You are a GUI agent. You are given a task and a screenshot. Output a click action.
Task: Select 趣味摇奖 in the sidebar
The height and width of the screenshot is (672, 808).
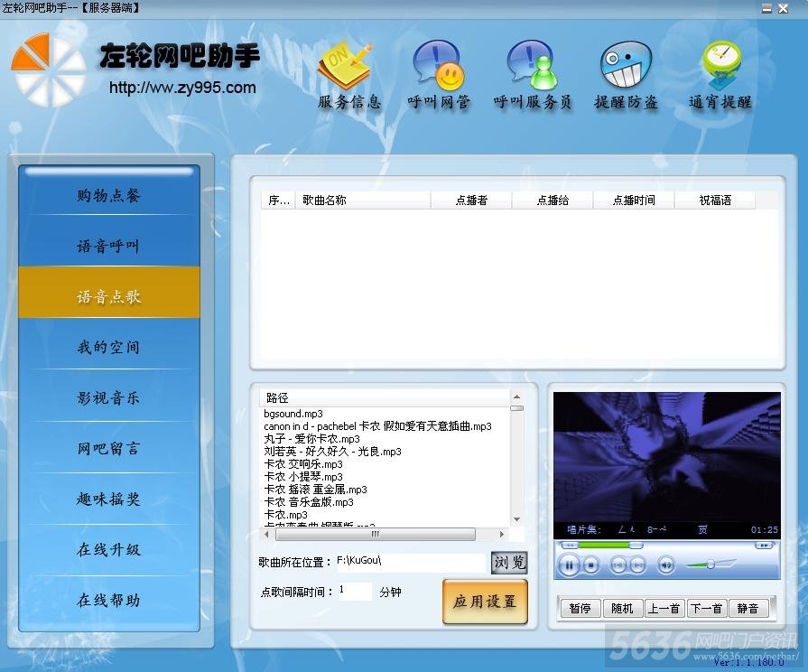[108, 499]
